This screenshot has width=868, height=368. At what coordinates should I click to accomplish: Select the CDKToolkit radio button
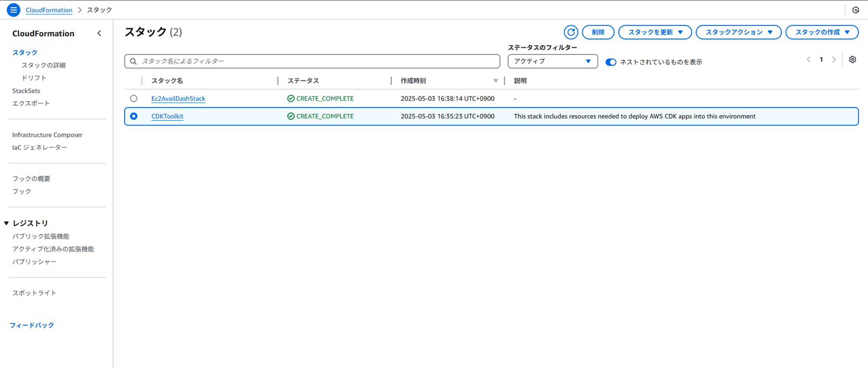[133, 116]
